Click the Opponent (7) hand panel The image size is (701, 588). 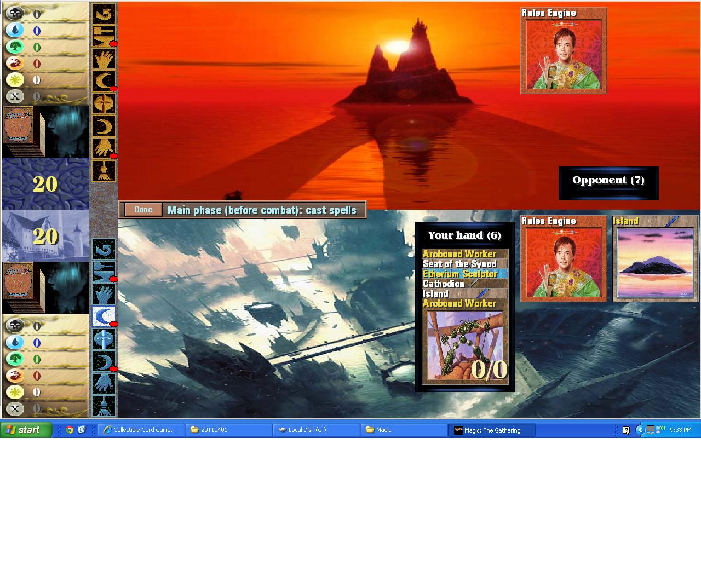coord(608,183)
